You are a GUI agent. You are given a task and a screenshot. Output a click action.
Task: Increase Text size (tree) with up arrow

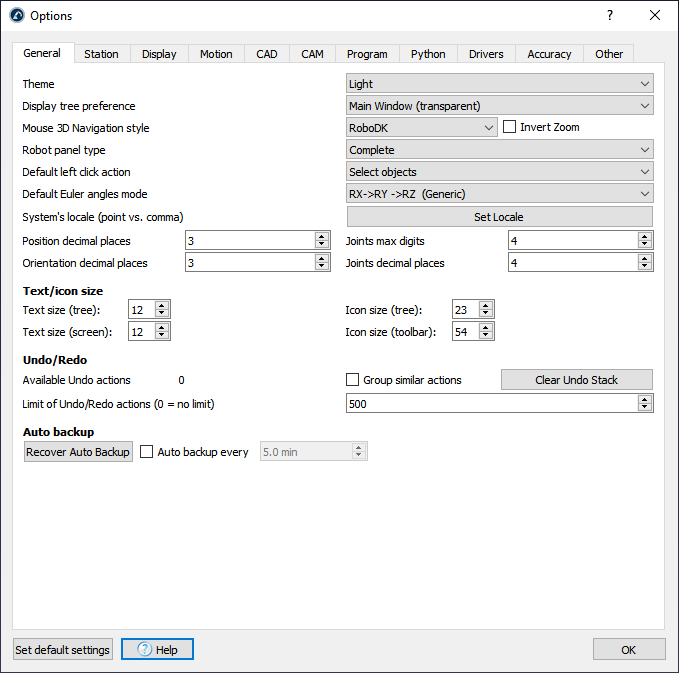163,305
